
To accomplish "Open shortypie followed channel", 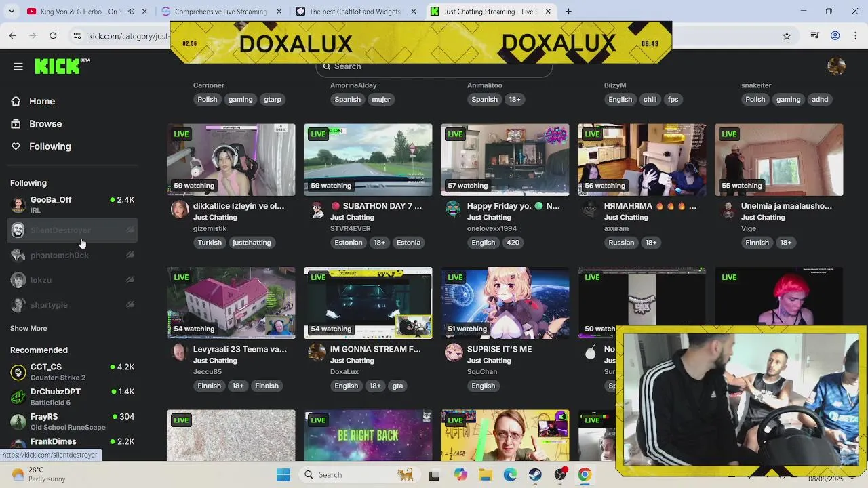I will click(x=73, y=305).
